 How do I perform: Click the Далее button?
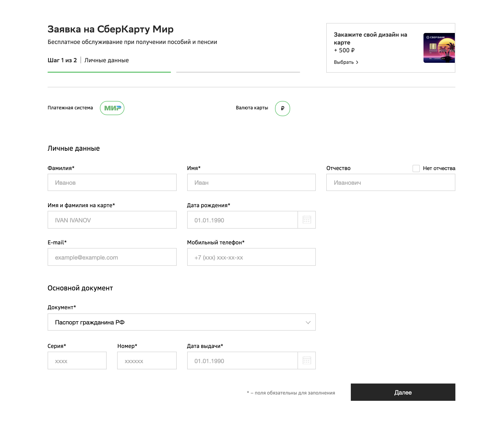pyautogui.click(x=403, y=392)
